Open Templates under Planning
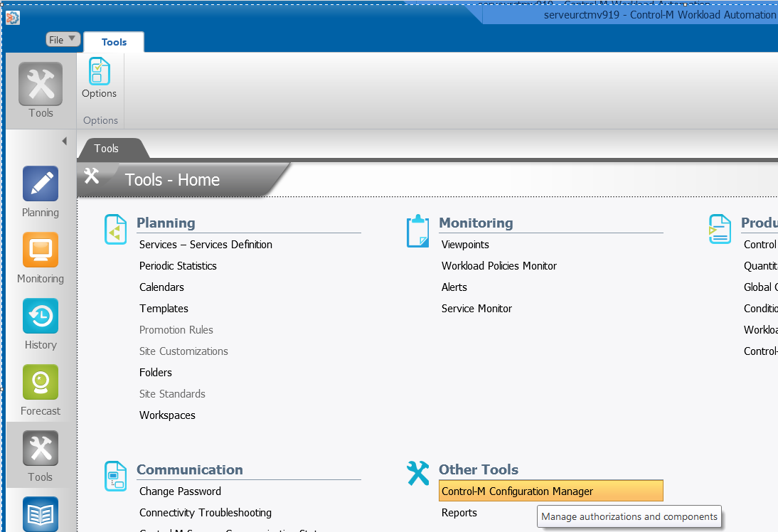The height and width of the screenshot is (532, 778). (x=164, y=309)
